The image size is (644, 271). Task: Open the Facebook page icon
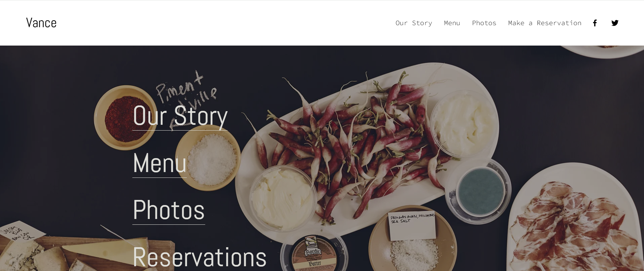(x=595, y=23)
